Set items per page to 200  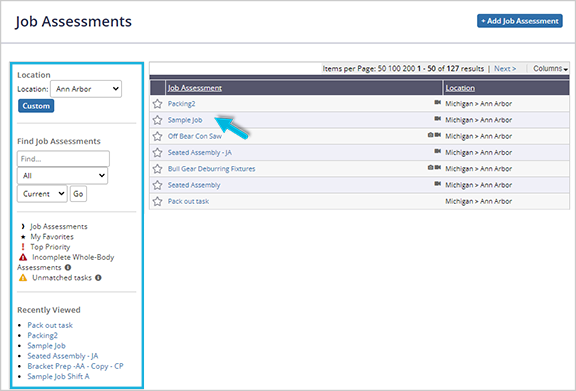coord(409,69)
